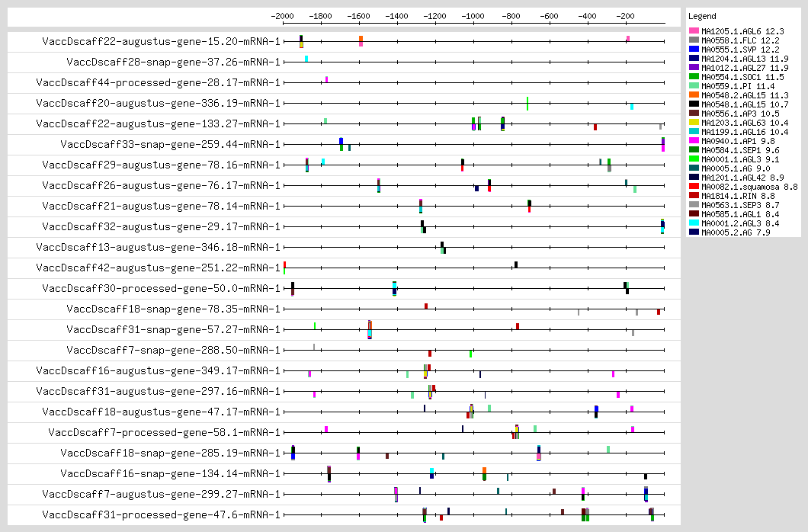Select gene label VaccDscaff22-augustus-gene-15.20-mRNA-1
Image resolution: width=808 pixels, height=532 pixels.
pos(161,41)
